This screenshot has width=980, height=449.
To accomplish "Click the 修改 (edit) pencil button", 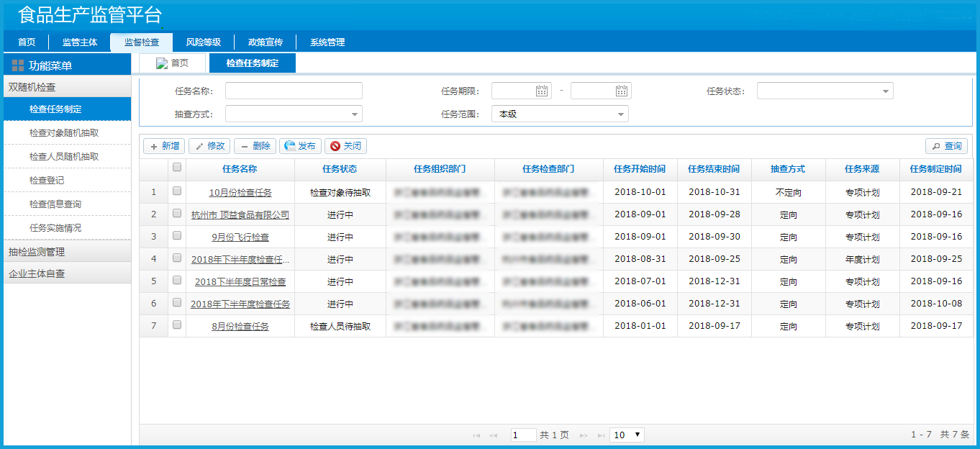I will coord(209,146).
